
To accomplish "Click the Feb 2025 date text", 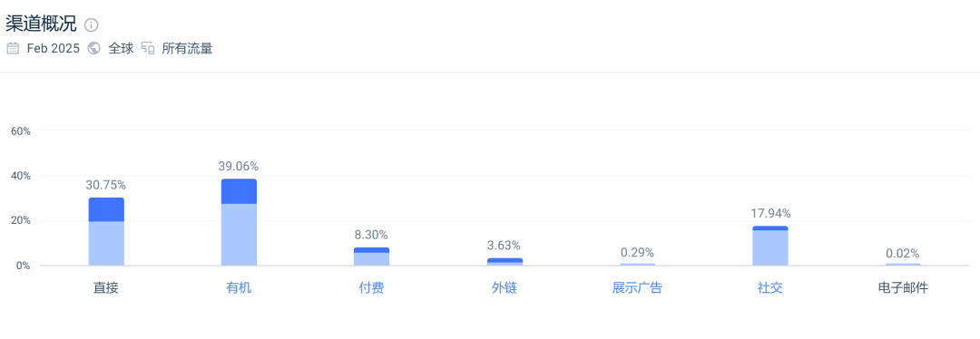I will point(54,49).
